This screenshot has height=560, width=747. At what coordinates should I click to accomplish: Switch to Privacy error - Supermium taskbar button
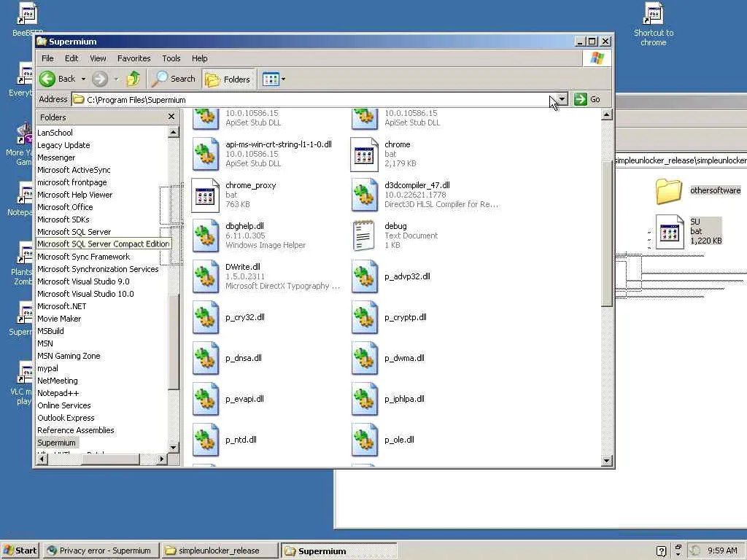pos(101,551)
